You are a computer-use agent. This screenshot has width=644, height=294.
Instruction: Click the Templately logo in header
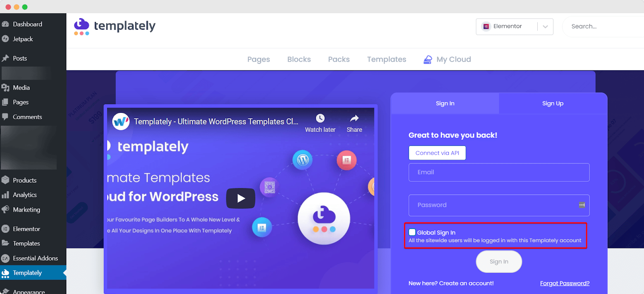pos(115,26)
